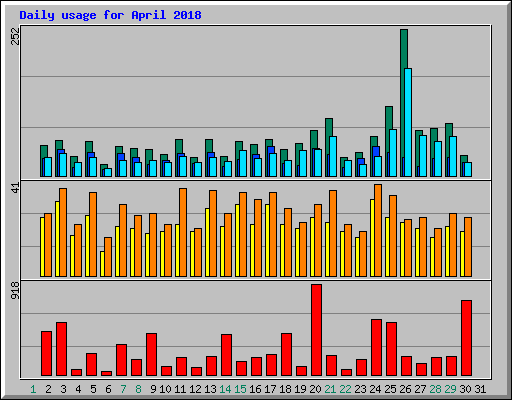Viewport: 512px width, 400px height.
Task: Click the tallest cyan bar in the top chart
Action: coord(408,123)
